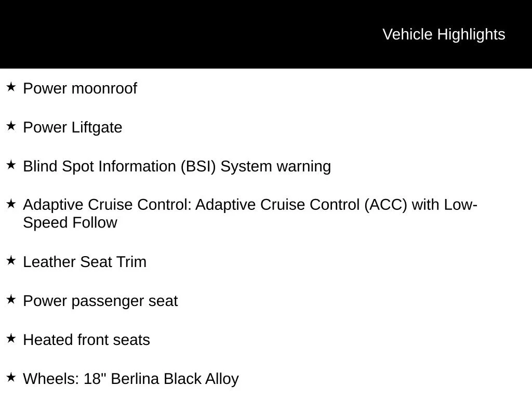The width and height of the screenshot is (532, 399).
Task: Click the Adaptive Cruise Control (ACC) line
Action: pyautogui.click(x=250, y=205)
